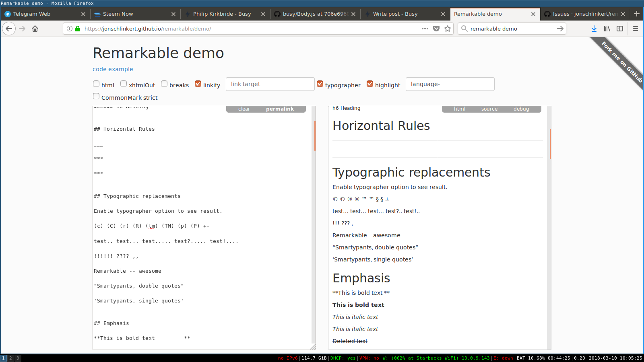Open the Downloads panel icon
644x362 pixels.
[x=594, y=29]
